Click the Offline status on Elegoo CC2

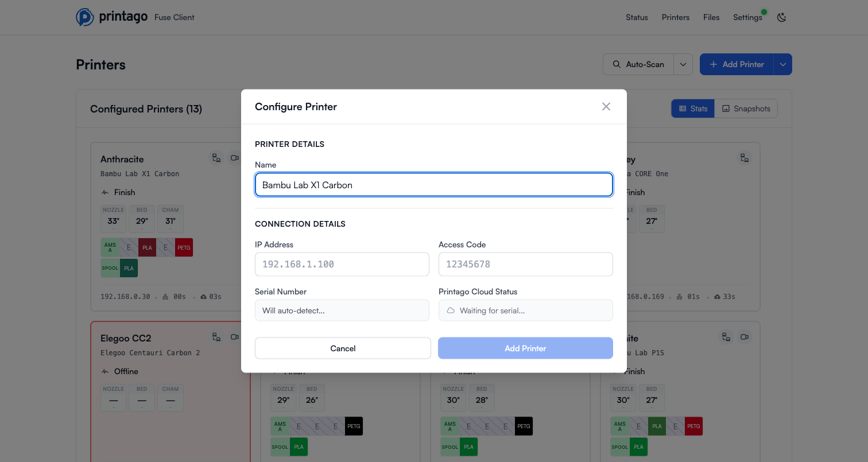[126, 371]
